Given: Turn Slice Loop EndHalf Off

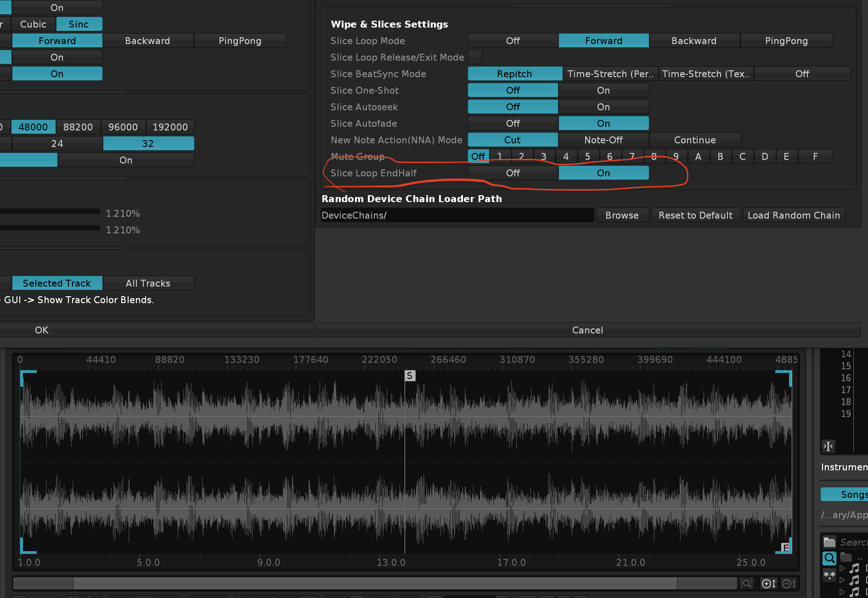Looking at the screenshot, I should tap(513, 173).
